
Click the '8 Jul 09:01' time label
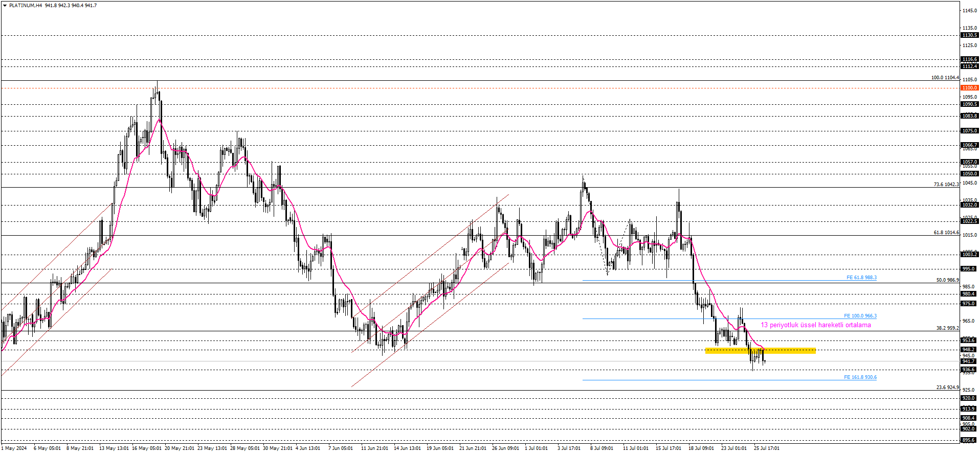pos(602,448)
